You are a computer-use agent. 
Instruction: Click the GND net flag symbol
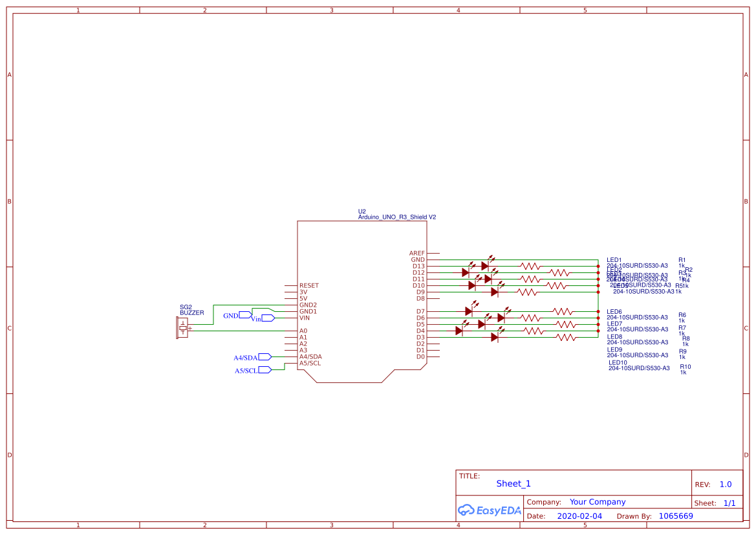244,315
